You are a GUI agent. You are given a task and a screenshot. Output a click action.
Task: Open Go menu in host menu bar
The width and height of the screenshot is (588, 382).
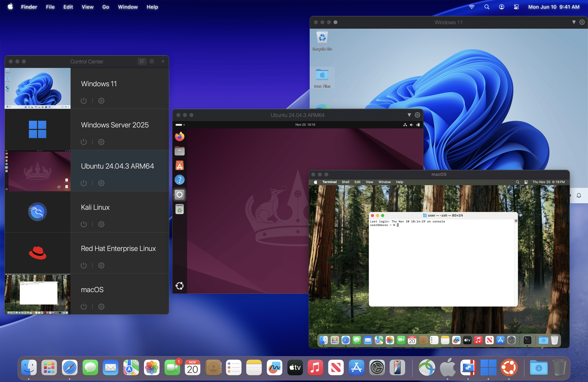(106, 7)
